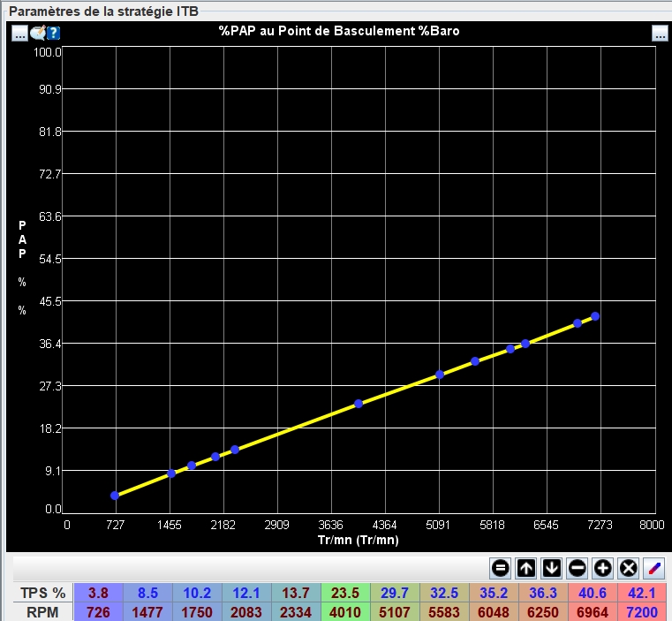This screenshot has height=621, width=672.
Task: Click the multiply (X) icon
Action: click(629, 566)
